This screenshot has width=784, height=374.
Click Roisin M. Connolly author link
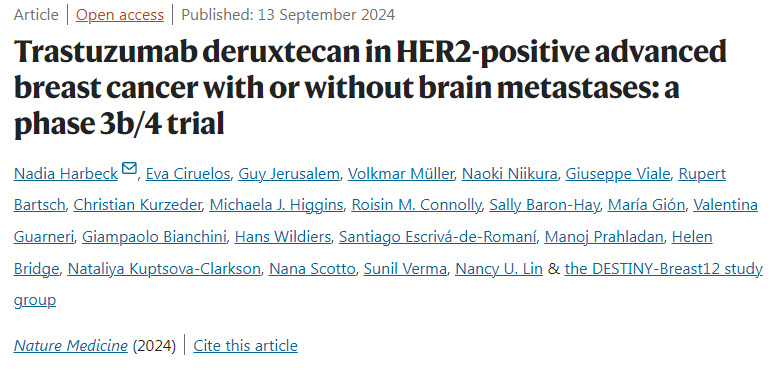[x=416, y=205]
